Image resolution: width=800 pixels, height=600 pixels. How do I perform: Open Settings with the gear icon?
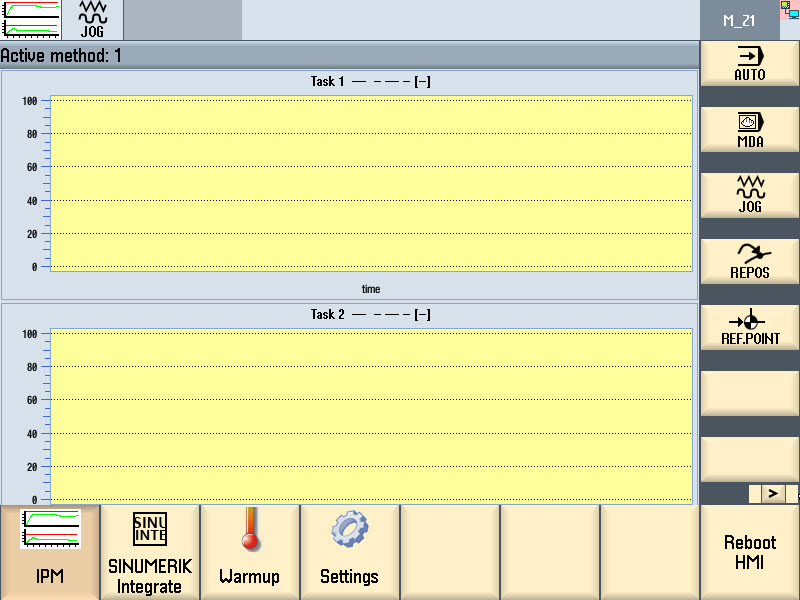349,553
